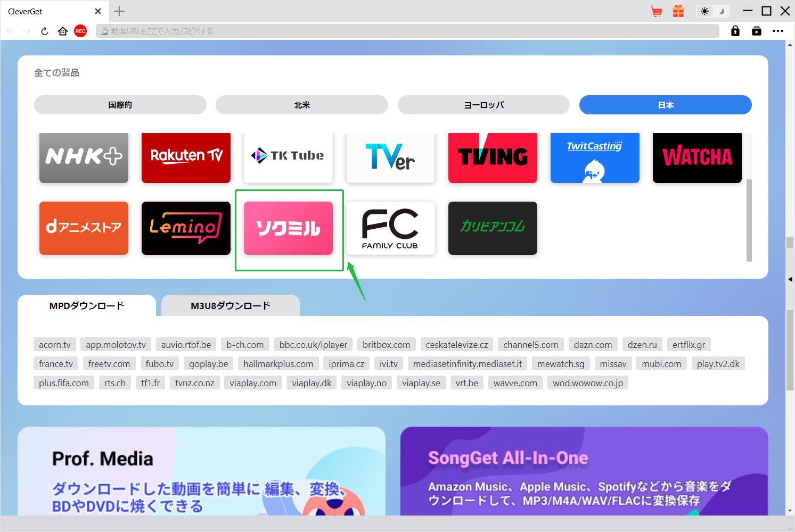Click the britbox.com site link
This screenshot has width=795, height=532.
tap(386, 345)
